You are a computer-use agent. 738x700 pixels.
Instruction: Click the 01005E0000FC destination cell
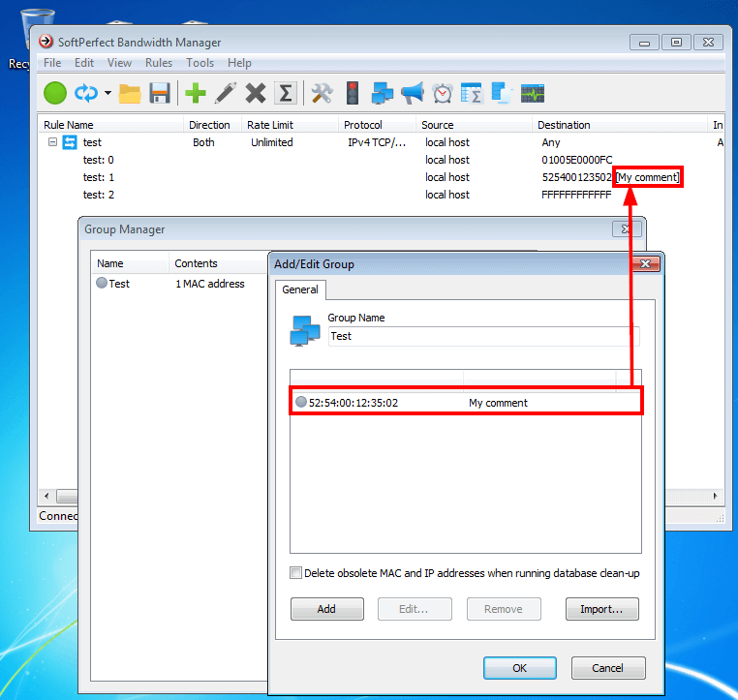(576, 160)
